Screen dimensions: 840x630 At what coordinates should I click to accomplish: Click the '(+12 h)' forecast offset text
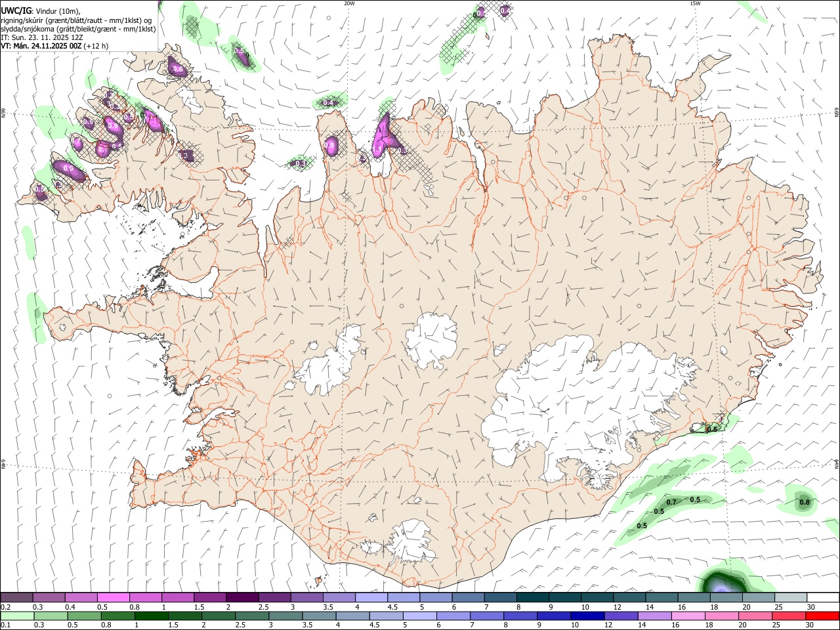click(96, 46)
